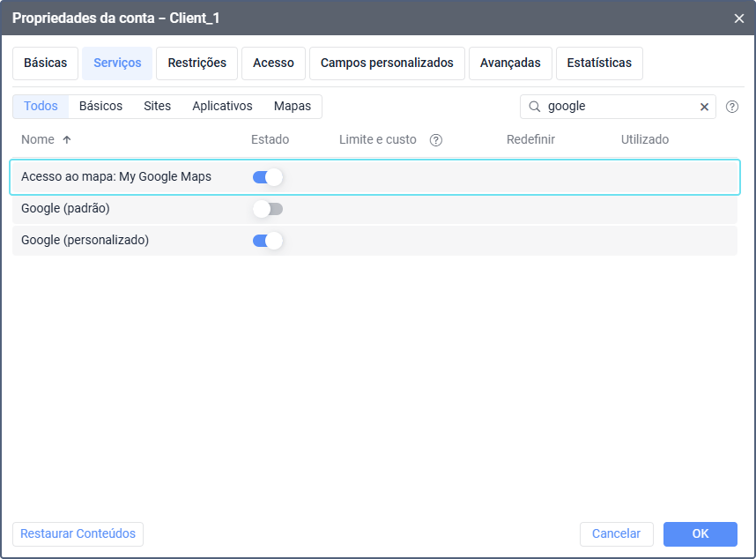This screenshot has width=756, height=559.
Task: Select the Google (personalizado) row label
Action: click(x=85, y=241)
